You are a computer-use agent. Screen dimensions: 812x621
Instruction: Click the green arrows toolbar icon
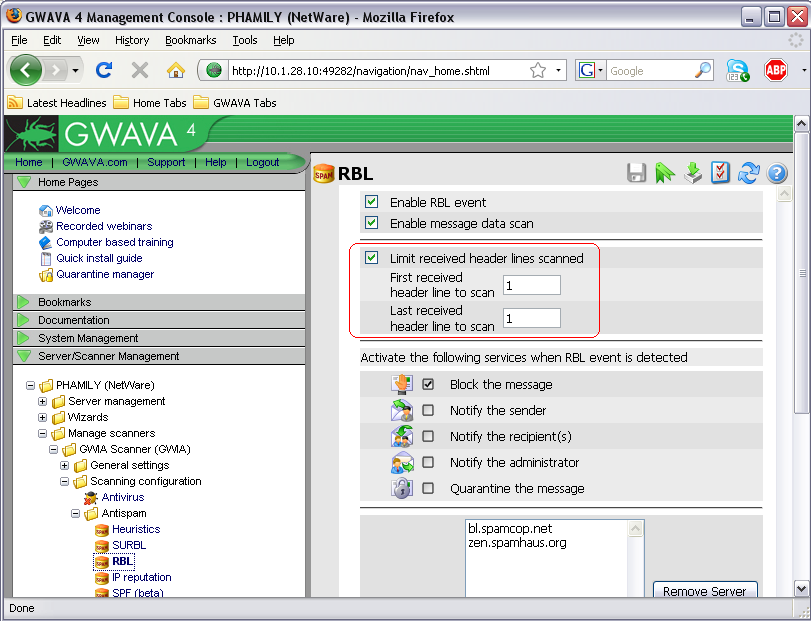point(665,173)
